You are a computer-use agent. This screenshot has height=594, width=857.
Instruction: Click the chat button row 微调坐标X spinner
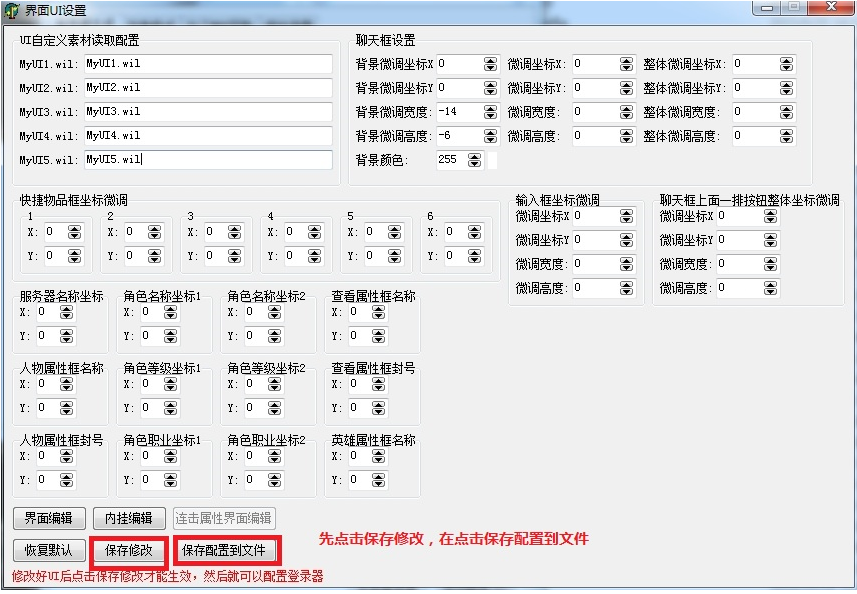[x=770, y=216]
